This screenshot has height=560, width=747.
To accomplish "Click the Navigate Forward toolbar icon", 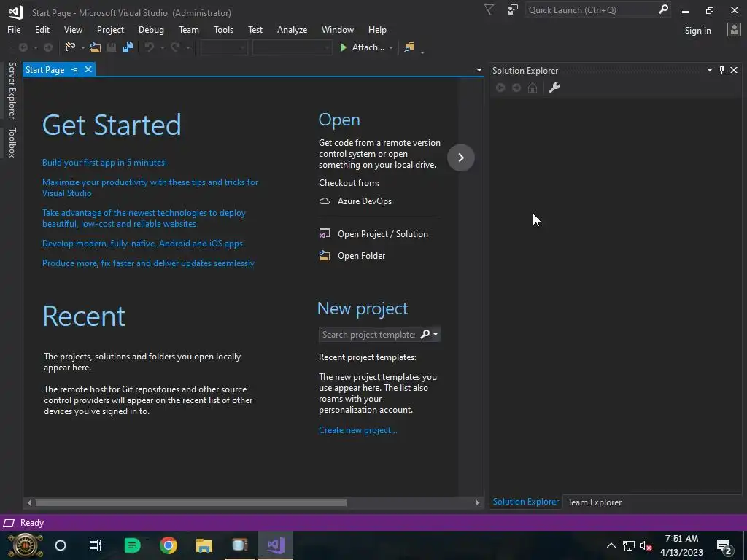I will 48,47.
